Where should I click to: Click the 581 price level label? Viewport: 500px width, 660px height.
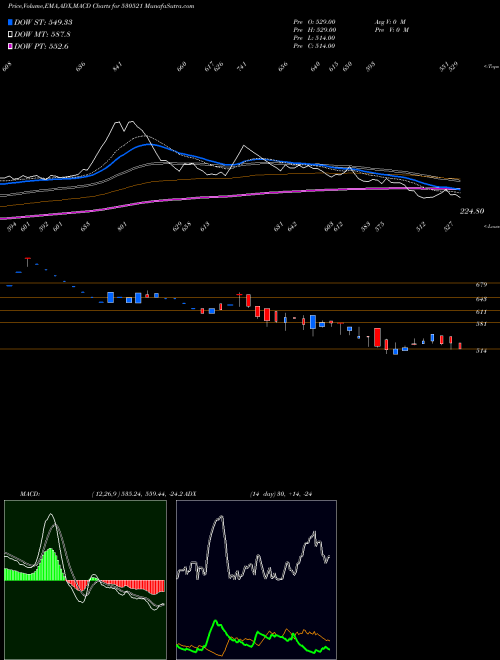(x=481, y=324)
